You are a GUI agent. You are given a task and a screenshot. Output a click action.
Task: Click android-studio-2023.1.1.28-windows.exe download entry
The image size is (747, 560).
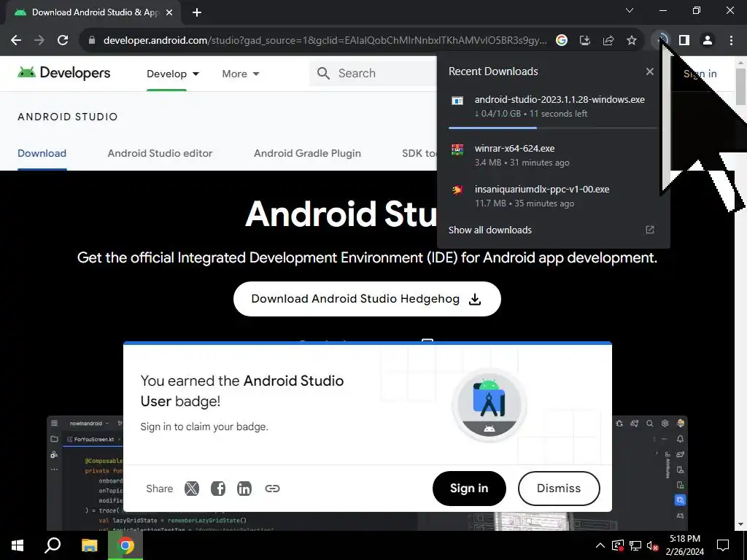pyautogui.click(x=553, y=106)
